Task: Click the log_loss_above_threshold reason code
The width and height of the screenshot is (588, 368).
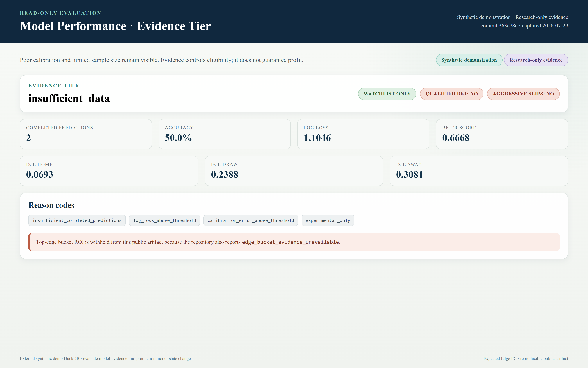Action: [x=164, y=220]
